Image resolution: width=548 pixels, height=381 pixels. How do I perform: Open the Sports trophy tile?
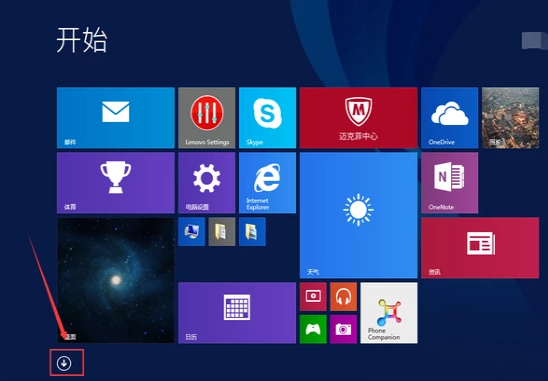(116, 183)
